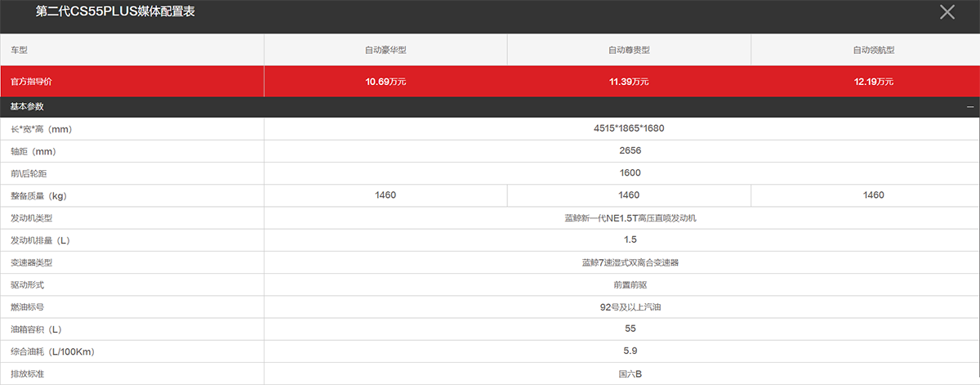
Task: Click the fuel consumption value 5.9
Action: (x=629, y=351)
